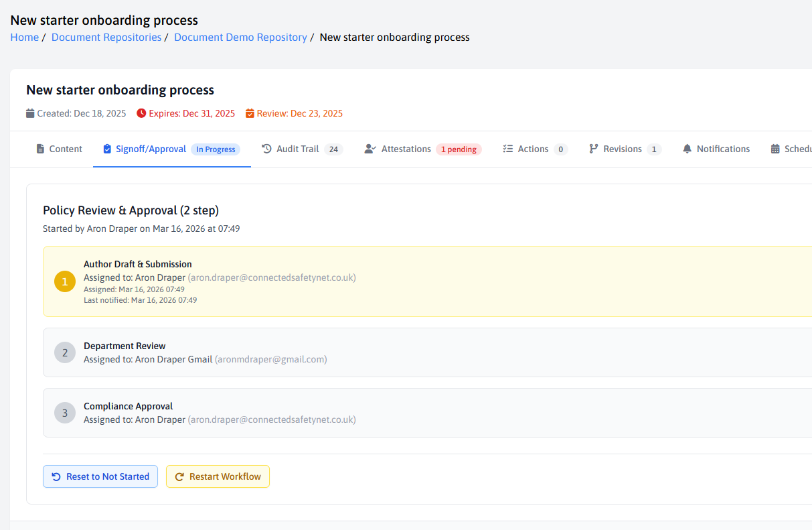Click the Attestations user-check icon

click(x=370, y=149)
